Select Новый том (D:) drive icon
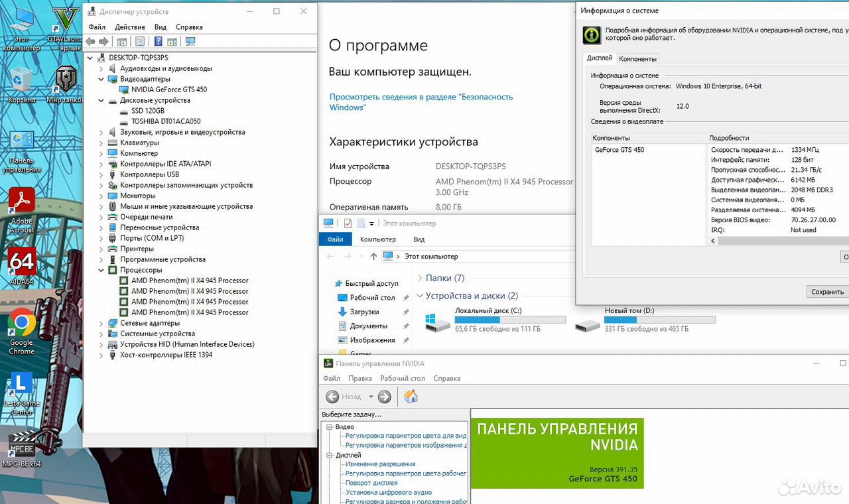This screenshot has height=504, width=849. (587, 324)
